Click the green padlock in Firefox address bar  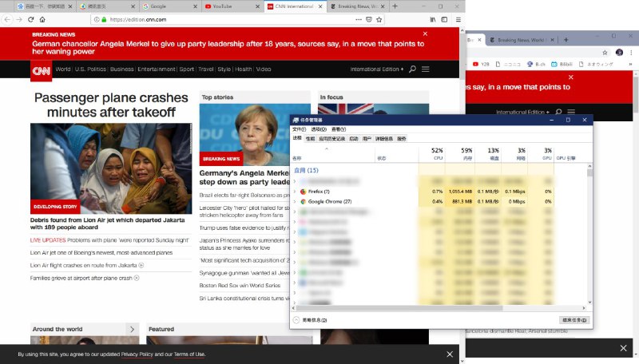(104, 19)
